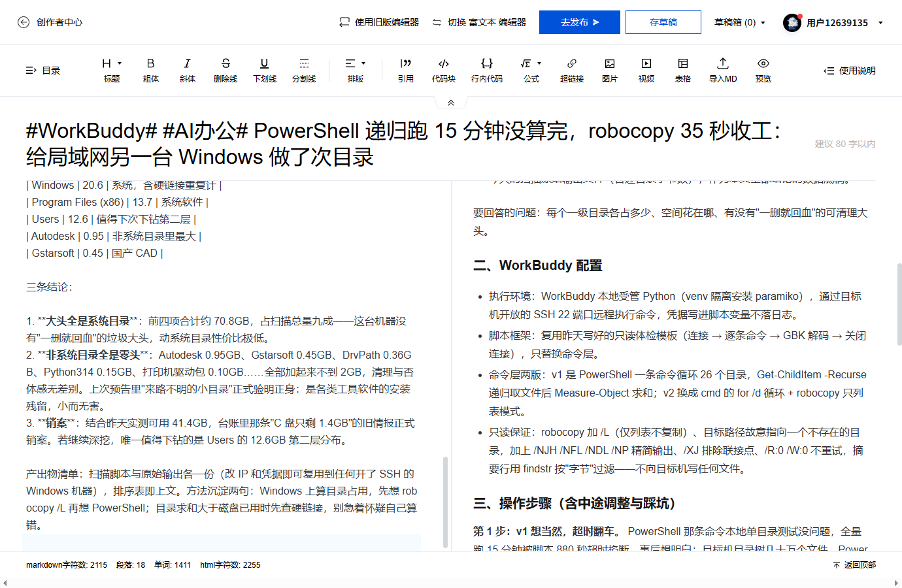Click the 三条结论： line in editor
The width and height of the screenshot is (902, 588).
point(50,287)
